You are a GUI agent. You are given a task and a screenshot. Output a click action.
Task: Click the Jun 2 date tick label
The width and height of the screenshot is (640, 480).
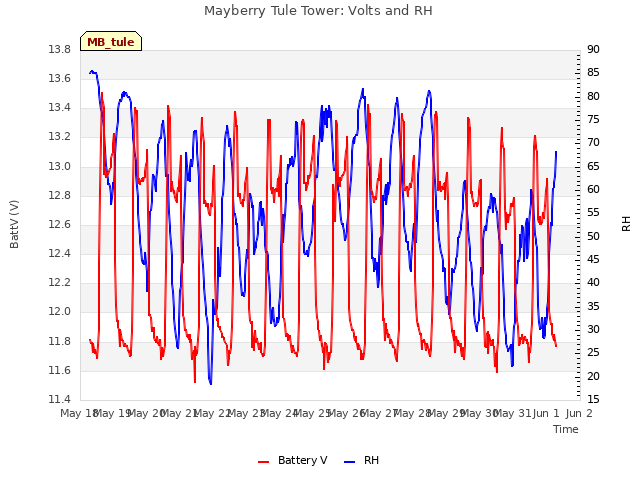pyautogui.click(x=579, y=413)
